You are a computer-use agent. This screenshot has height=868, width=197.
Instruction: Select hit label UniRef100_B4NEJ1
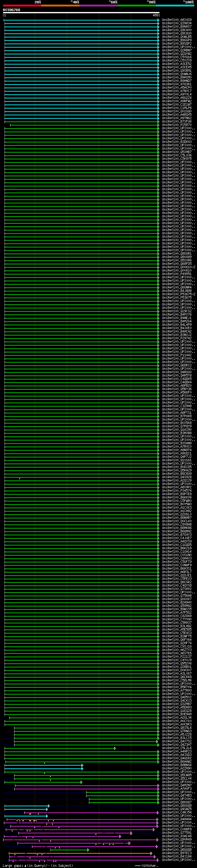click(177, 318)
